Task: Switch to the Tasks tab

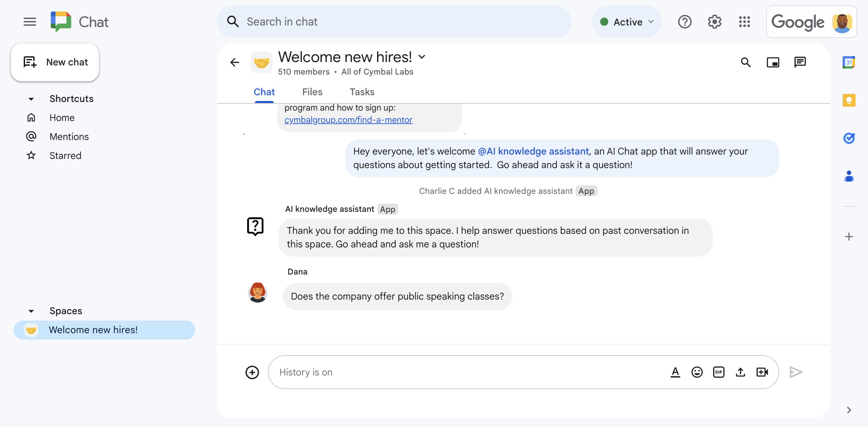Action: (x=362, y=92)
